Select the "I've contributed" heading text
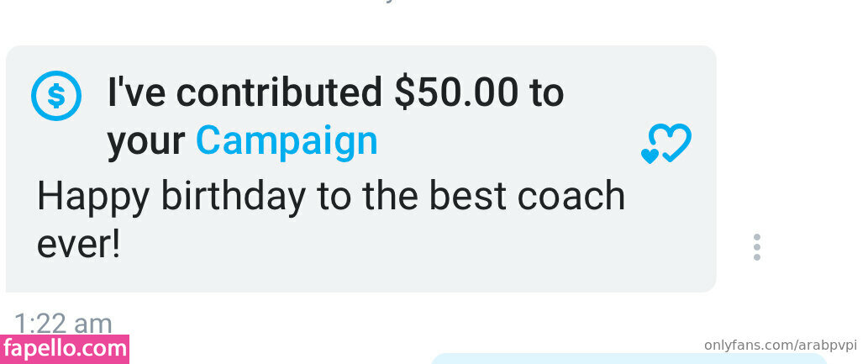This screenshot has height=364, width=868. pyautogui.click(x=245, y=92)
